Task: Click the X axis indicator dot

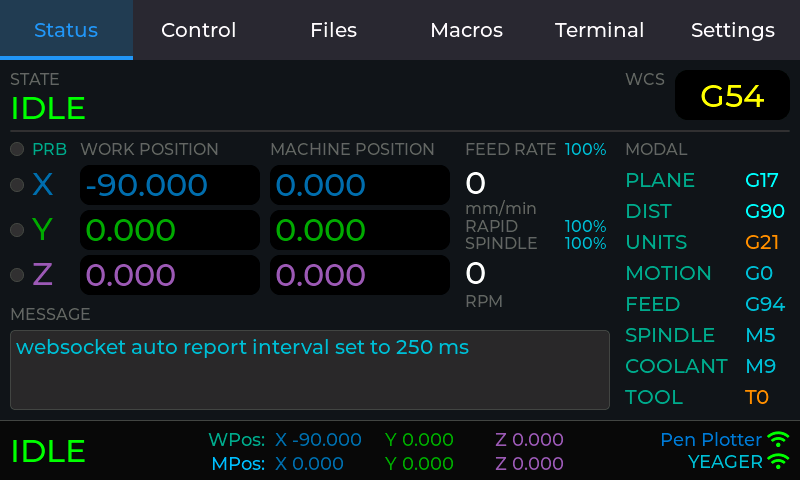Action: coord(17,185)
